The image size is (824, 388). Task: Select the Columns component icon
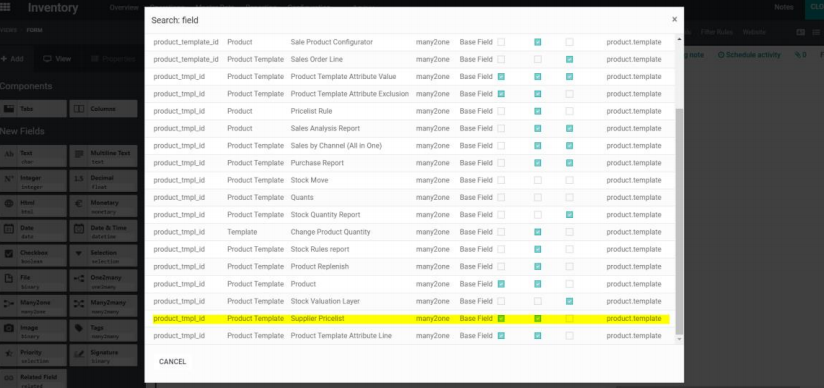tap(79, 109)
